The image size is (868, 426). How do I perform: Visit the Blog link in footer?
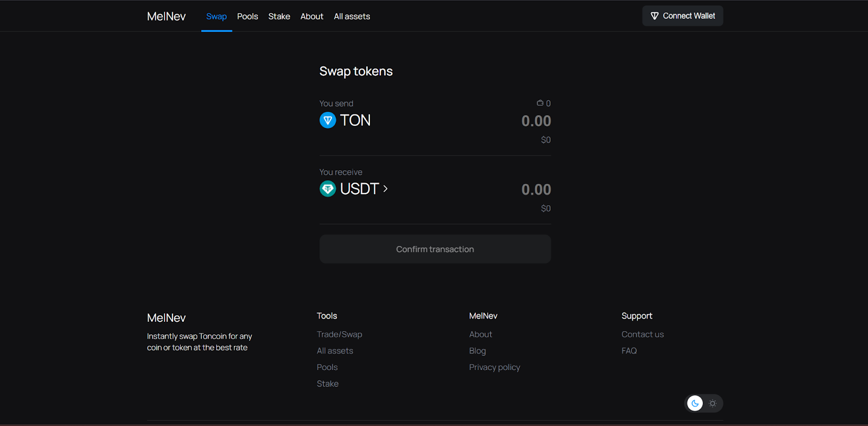pos(477,351)
